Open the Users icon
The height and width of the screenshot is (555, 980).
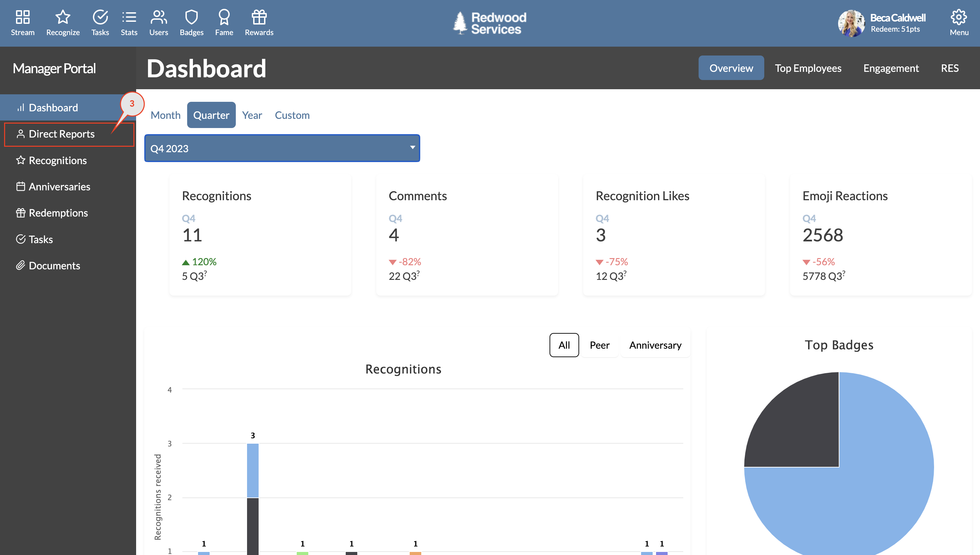[x=159, y=17]
